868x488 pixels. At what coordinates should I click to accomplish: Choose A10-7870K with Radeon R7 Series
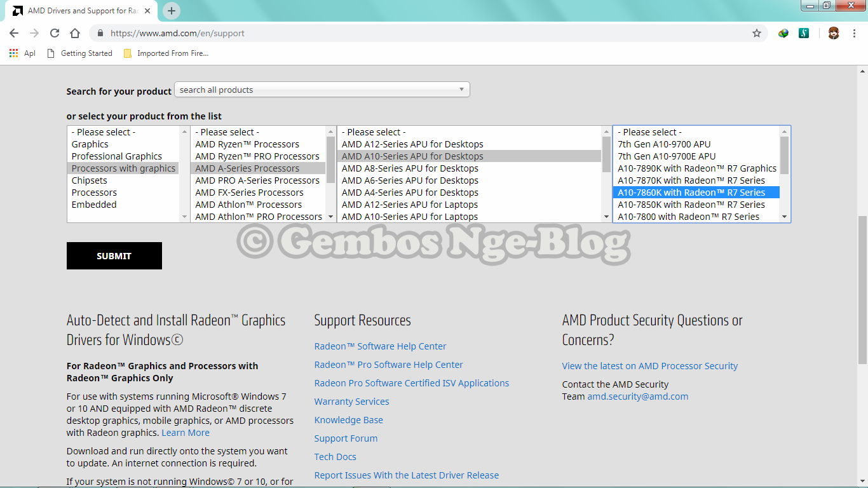click(x=691, y=180)
